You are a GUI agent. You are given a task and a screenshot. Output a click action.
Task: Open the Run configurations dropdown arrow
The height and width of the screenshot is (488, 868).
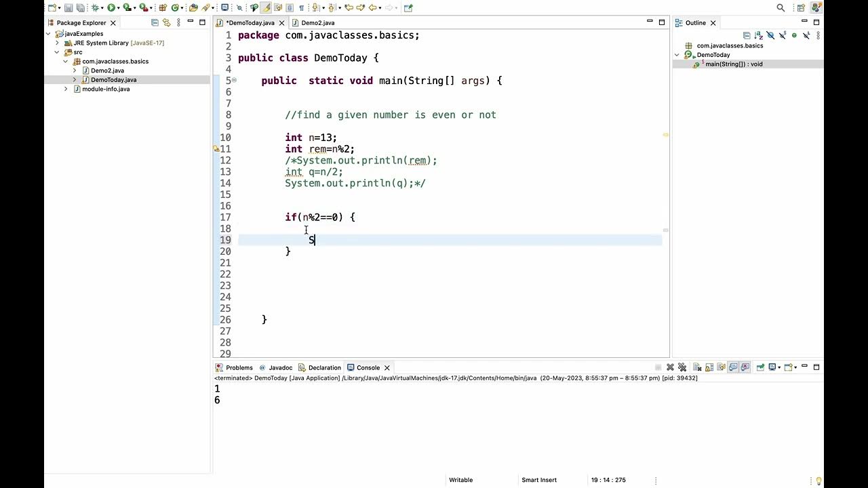pyautogui.click(x=119, y=8)
